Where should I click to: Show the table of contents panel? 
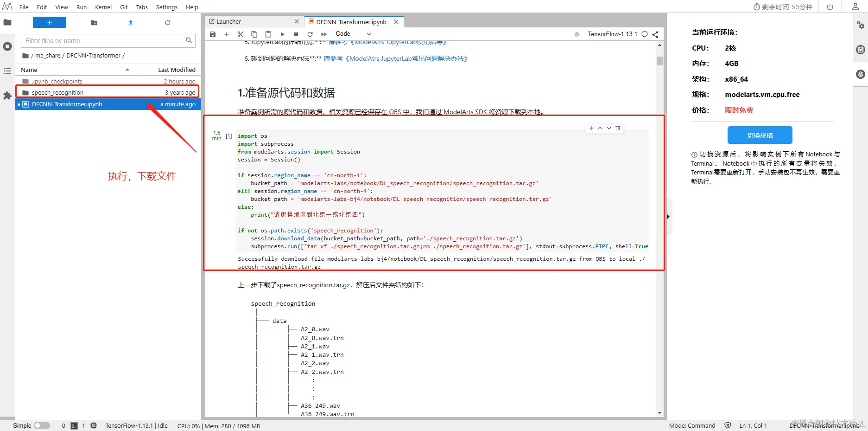(x=7, y=71)
